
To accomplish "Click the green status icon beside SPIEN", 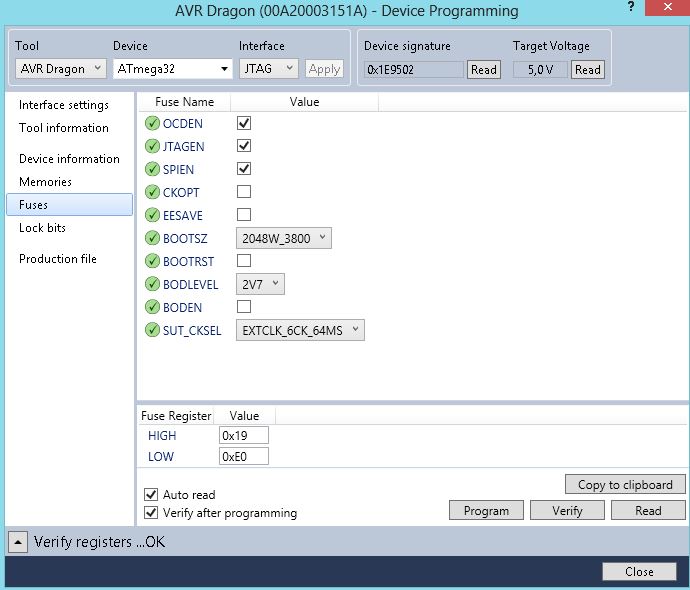I will pyautogui.click(x=152, y=169).
